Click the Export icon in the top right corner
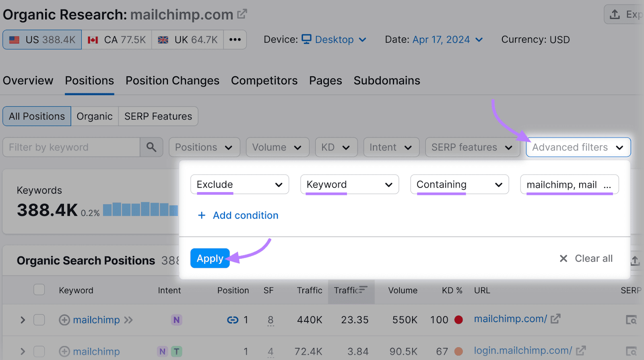This screenshot has width=644, height=360. (615, 14)
